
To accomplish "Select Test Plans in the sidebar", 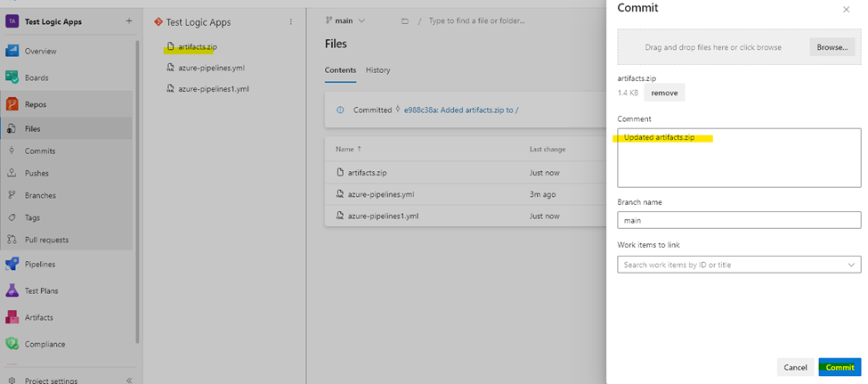I will point(42,290).
